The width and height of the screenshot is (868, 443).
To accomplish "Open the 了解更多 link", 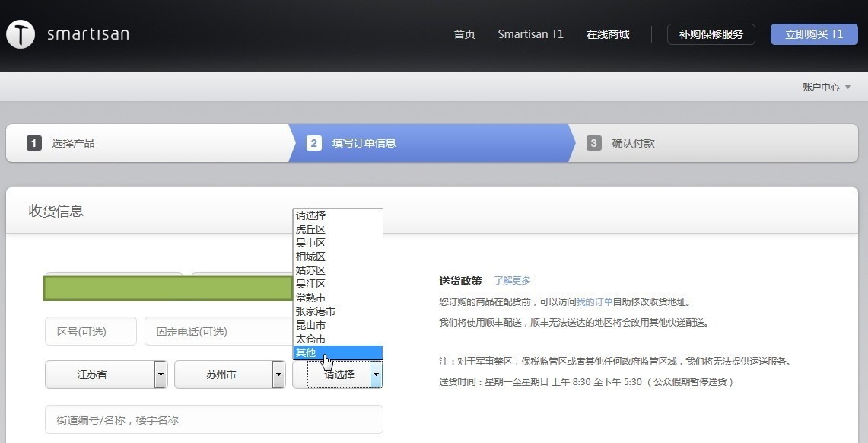I will 513,281.
